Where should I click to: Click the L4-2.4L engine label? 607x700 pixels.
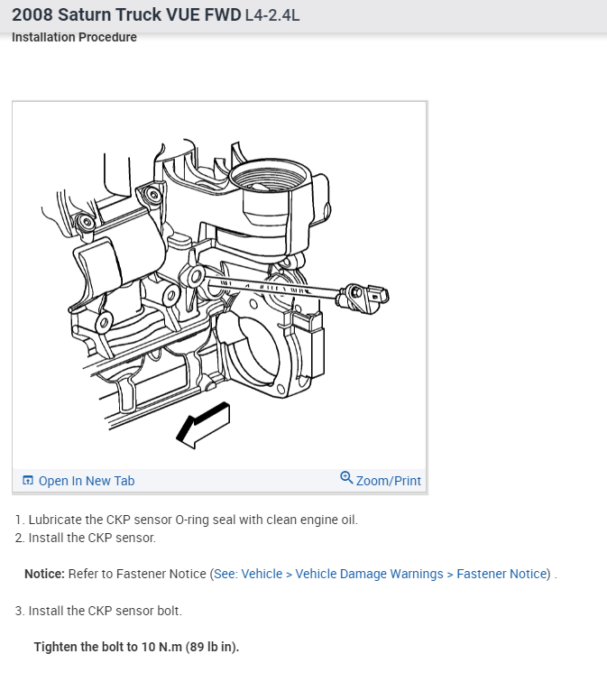272,15
